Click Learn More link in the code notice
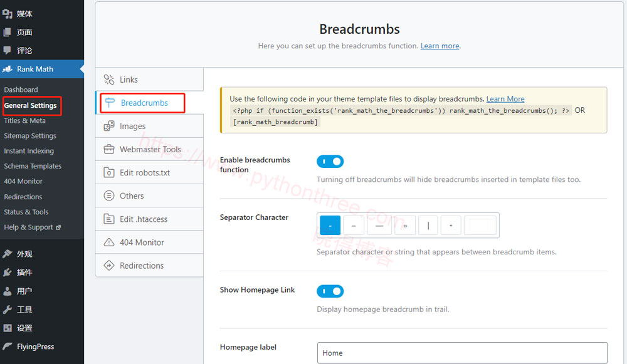Viewport: 627px width, 364px height. point(505,99)
